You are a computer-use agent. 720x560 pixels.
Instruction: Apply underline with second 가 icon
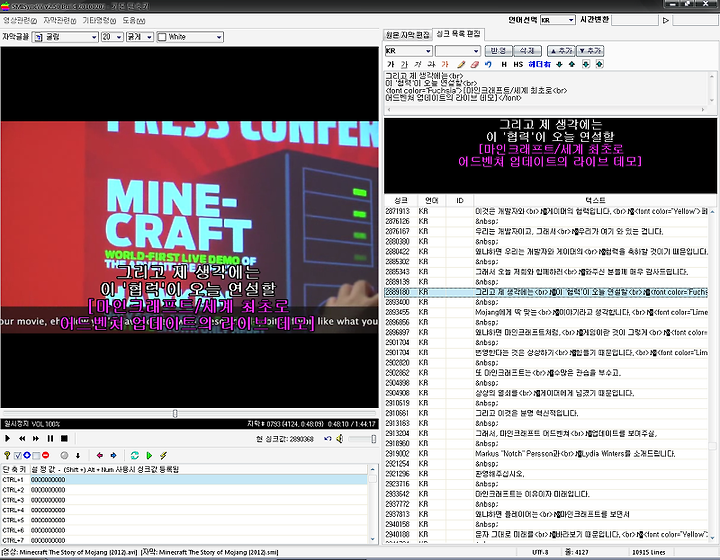(x=404, y=64)
